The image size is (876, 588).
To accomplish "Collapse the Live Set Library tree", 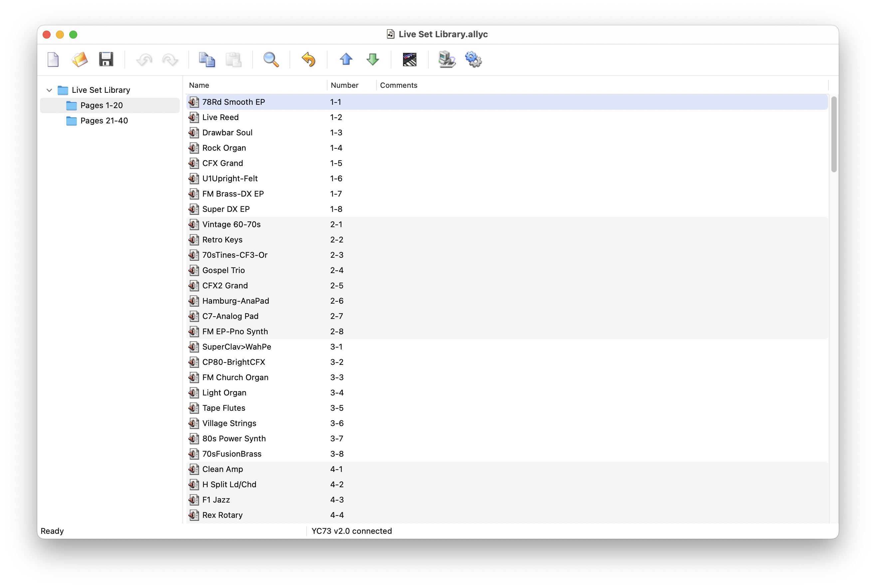I will pyautogui.click(x=49, y=90).
